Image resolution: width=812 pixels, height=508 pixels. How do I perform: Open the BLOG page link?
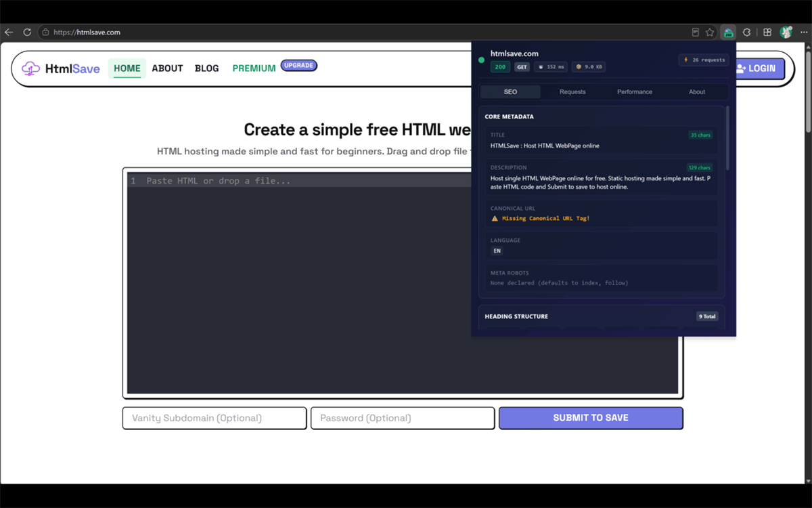[206, 68]
